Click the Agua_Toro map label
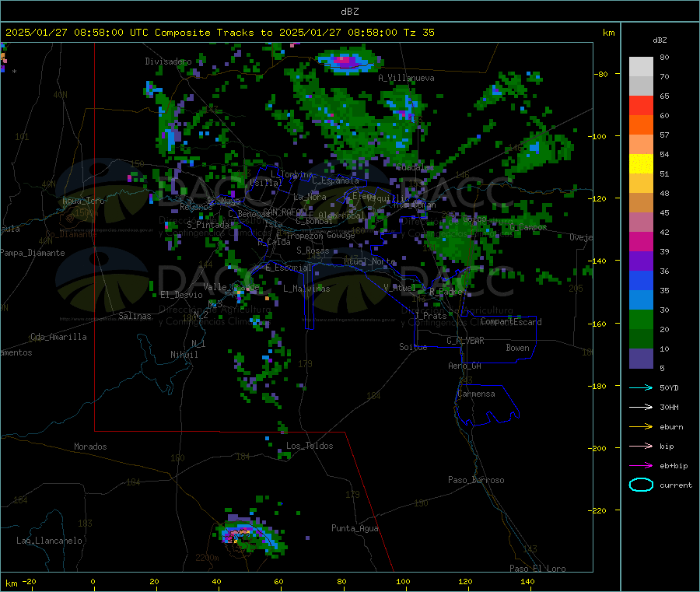This screenshot has width=700, height=592. point(83,201)
